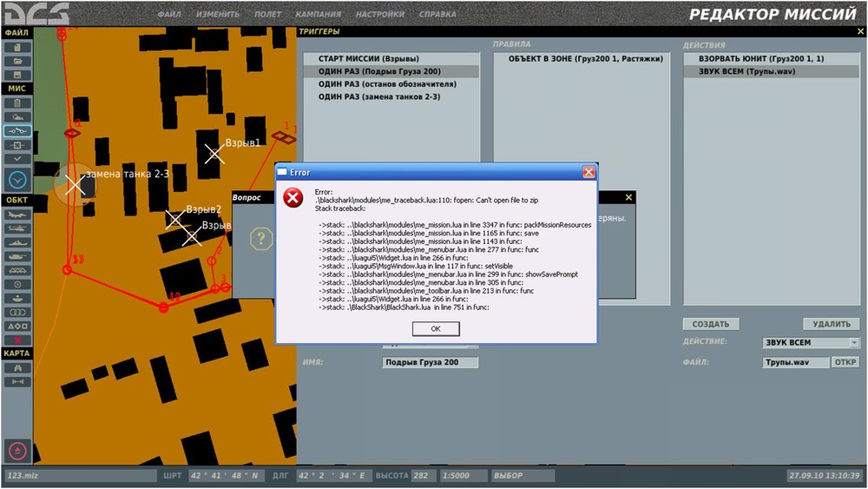Viewport: 868px width, 489px height.
Task: Close the Вопрос dialog behind the error
Action: tap(628, 198)
